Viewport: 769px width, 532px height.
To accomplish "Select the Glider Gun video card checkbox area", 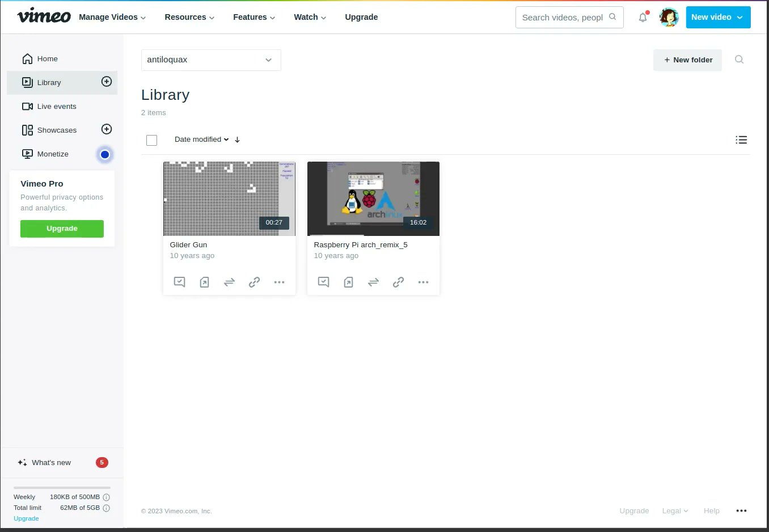I will pyautogui.click(x=173, y=171).
